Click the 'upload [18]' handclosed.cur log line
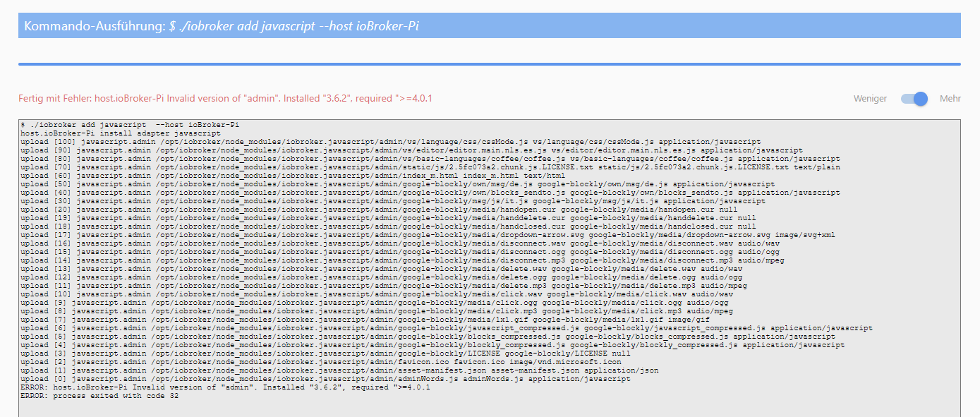Viewport: 980px width, 417px height. 388,226
